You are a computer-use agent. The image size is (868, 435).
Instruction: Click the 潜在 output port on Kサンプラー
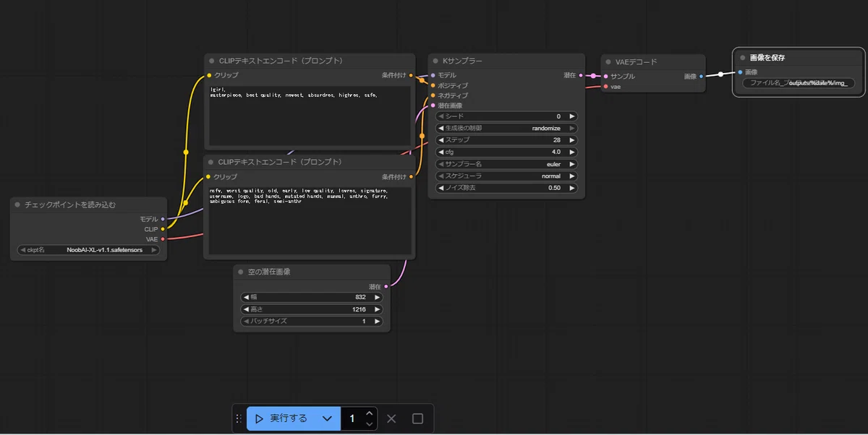pyautogui.click(x=581, y=75)
